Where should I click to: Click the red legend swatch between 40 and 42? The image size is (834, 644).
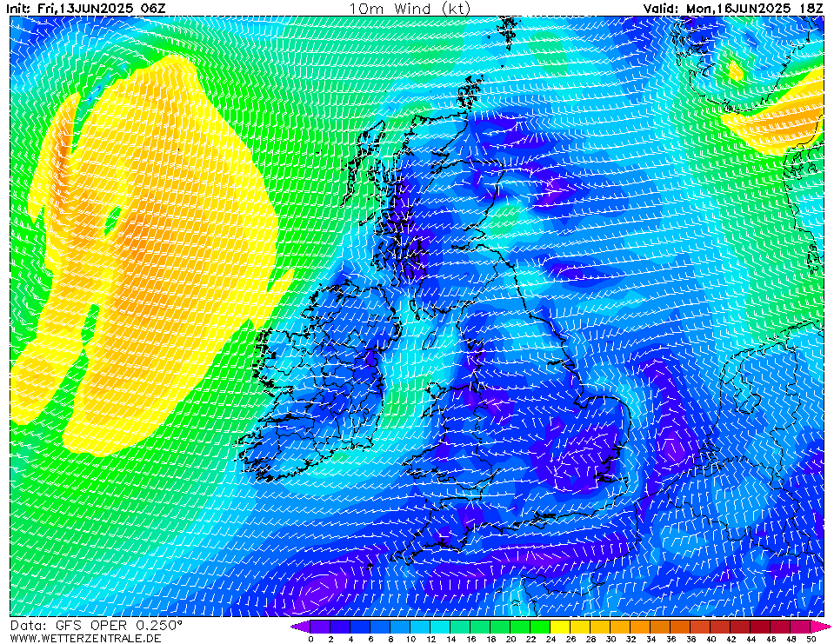(721, 627)
